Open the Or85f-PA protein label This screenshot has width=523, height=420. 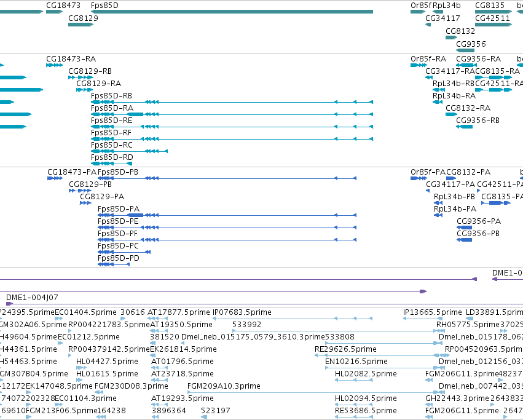point(428,172)
